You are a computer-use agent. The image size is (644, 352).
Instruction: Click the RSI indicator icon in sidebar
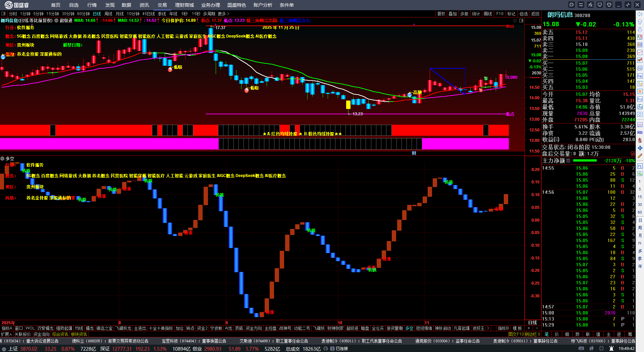pyautogui.click(x=640, y=132)
